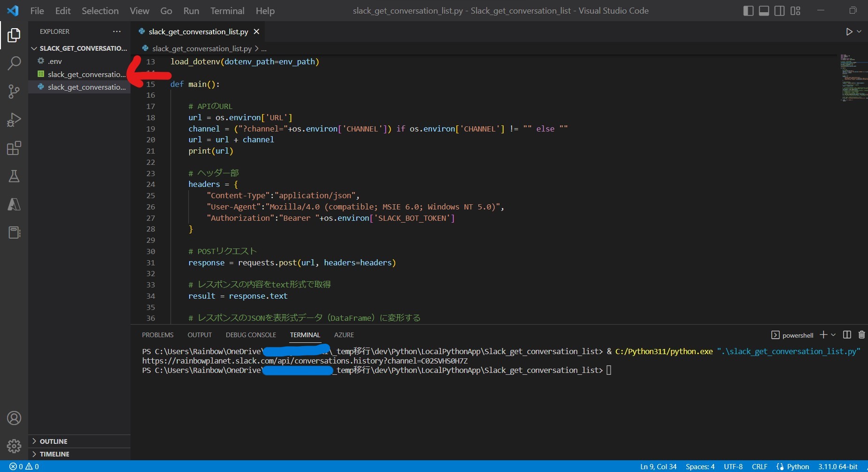
Task: Toggle the secondary side bar layout icon
Action: click(780, 11)
